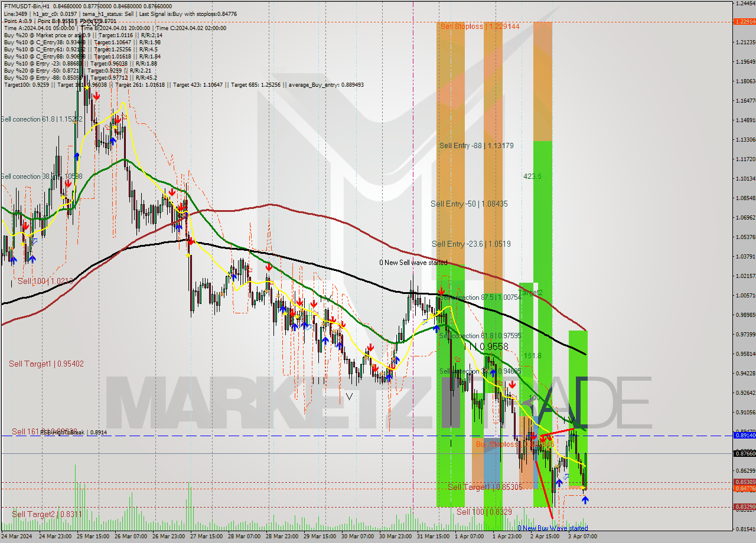The height and width of the screenshot is (543, 756).
Task: Click the 0.83290 price axis tag
Action: (x=744, y=507)
